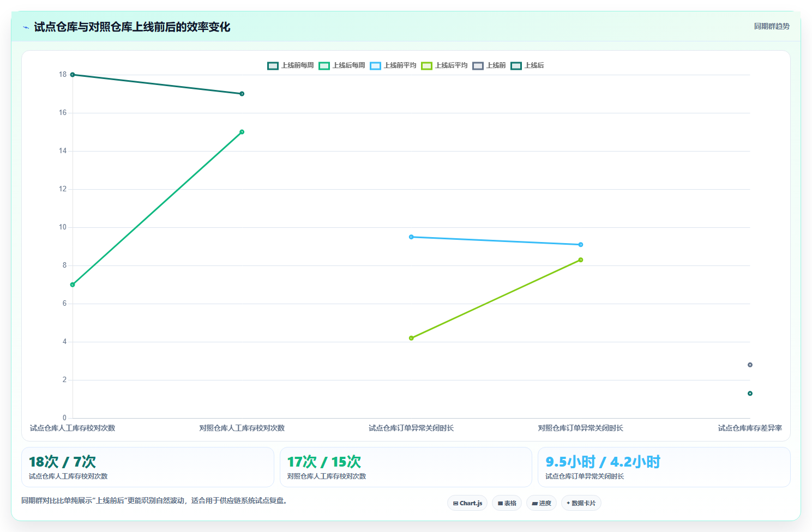Click the lime data point near value 8.3
812x532 pixels.
(x=581, y=260)
